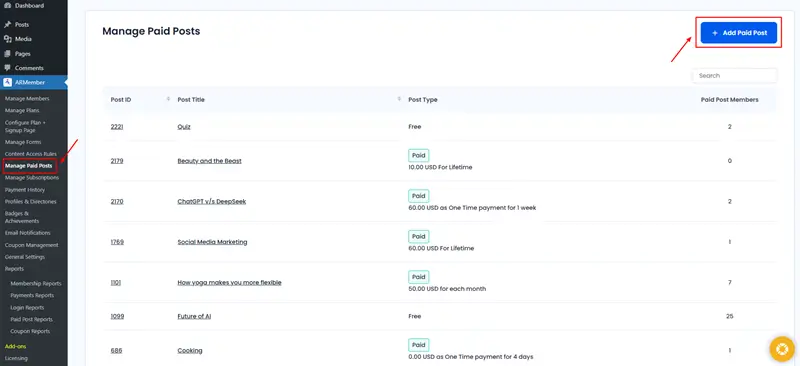This screenshot has width=800, height=366.
Task: Open Coupon Management menu item
Action: (x=32, y=245)
